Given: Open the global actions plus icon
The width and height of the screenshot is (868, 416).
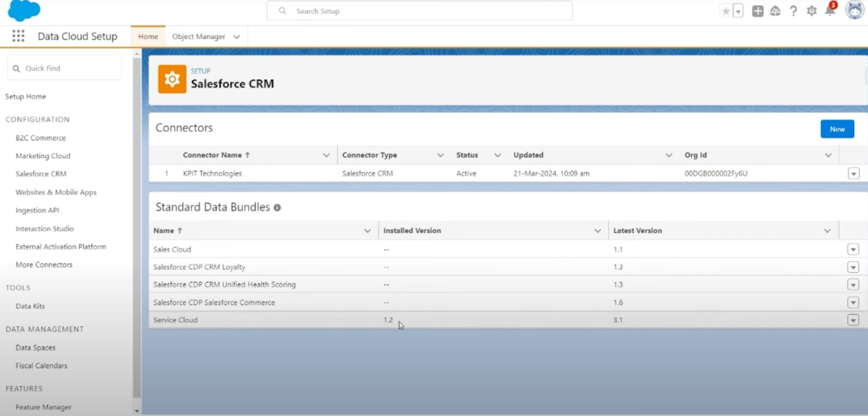Looking at the screenshot, I should 758,11.
